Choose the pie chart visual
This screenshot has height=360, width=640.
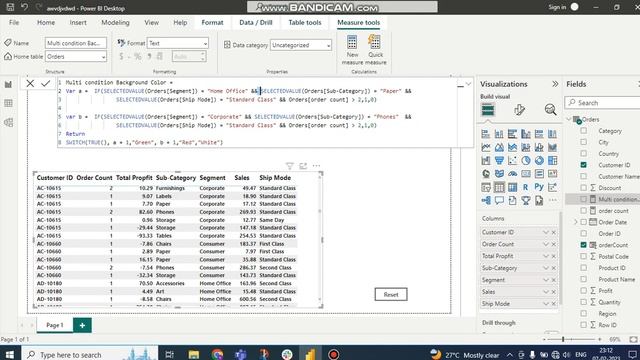point(526,161)
